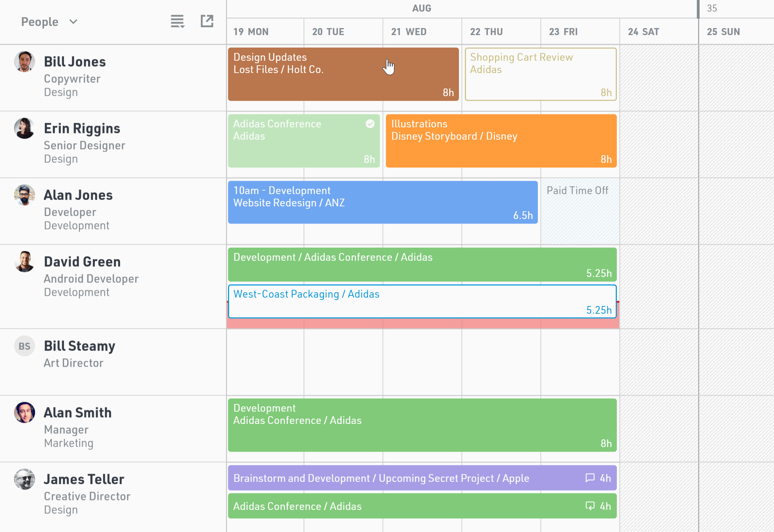Click James Teller's avatar

point(24,479)
